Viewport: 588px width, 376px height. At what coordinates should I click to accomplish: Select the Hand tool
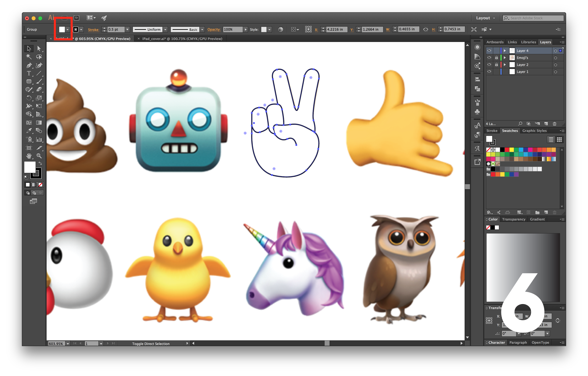click(29, 156)
